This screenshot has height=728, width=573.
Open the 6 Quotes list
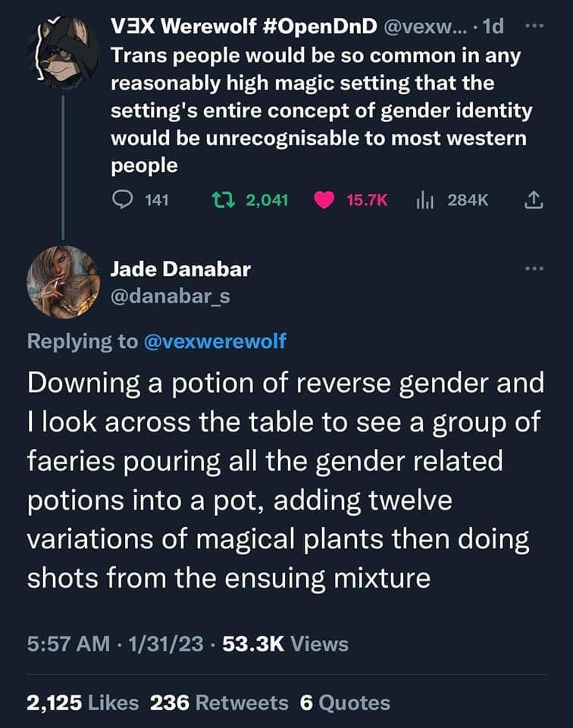tap(345, 702)
